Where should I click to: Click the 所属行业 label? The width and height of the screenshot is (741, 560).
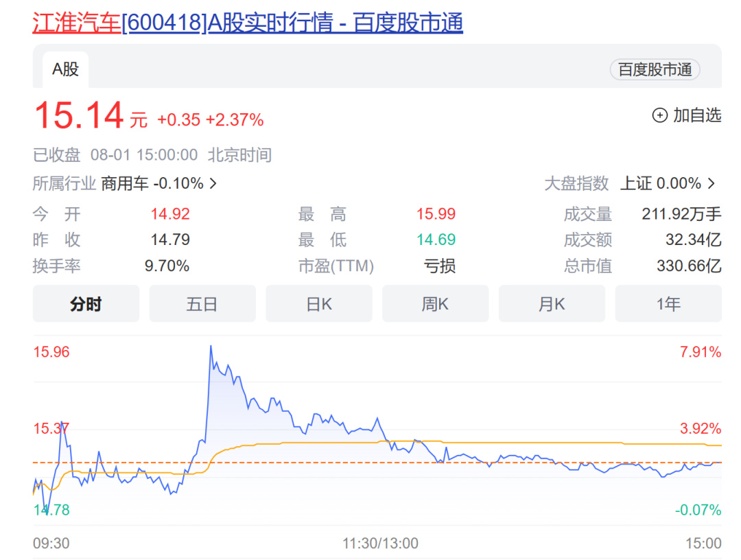(64, 183)
